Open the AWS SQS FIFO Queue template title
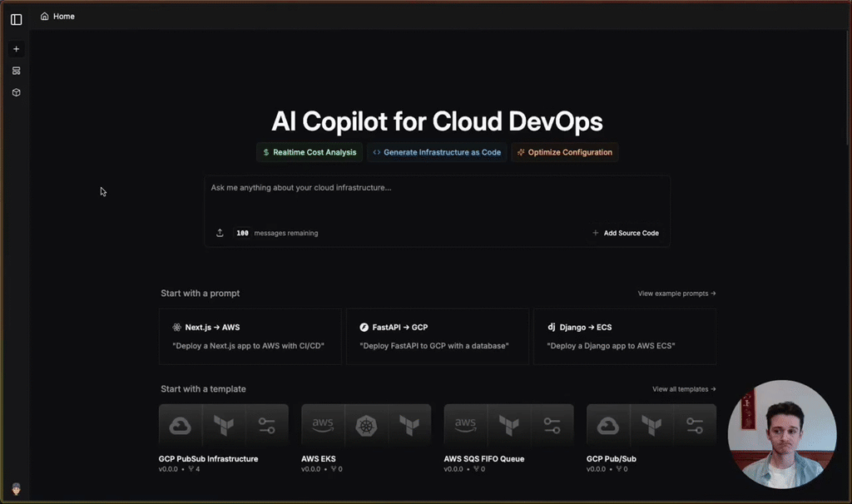The width and height of the screenshot is (852, 504). pyautogui.click(x=484, y=458)
